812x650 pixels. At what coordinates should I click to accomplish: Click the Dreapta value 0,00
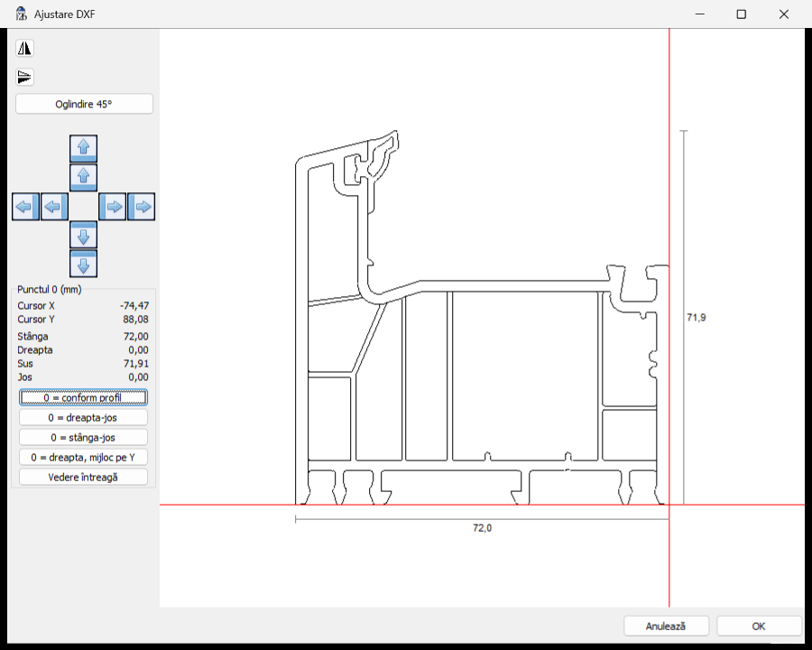tap(138, 350)
